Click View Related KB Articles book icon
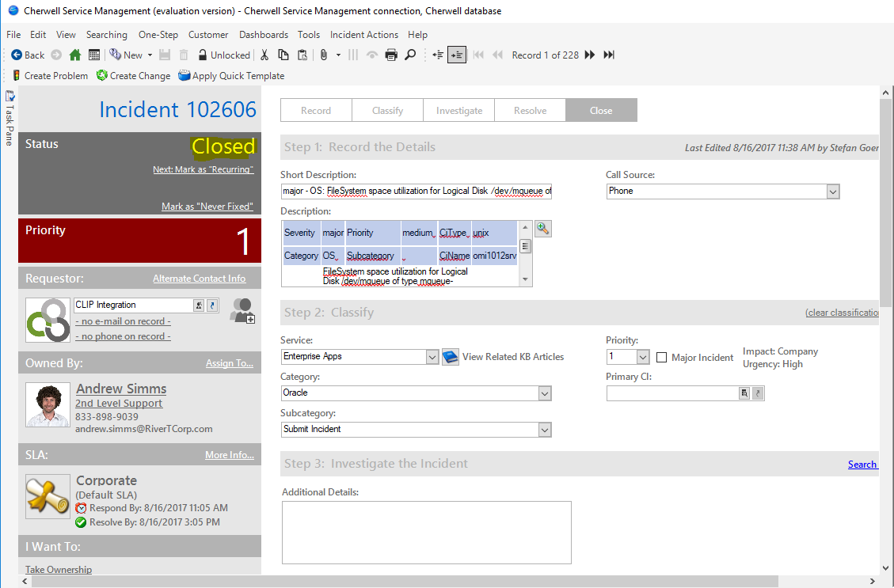894x588 pixels. point(451,357)
